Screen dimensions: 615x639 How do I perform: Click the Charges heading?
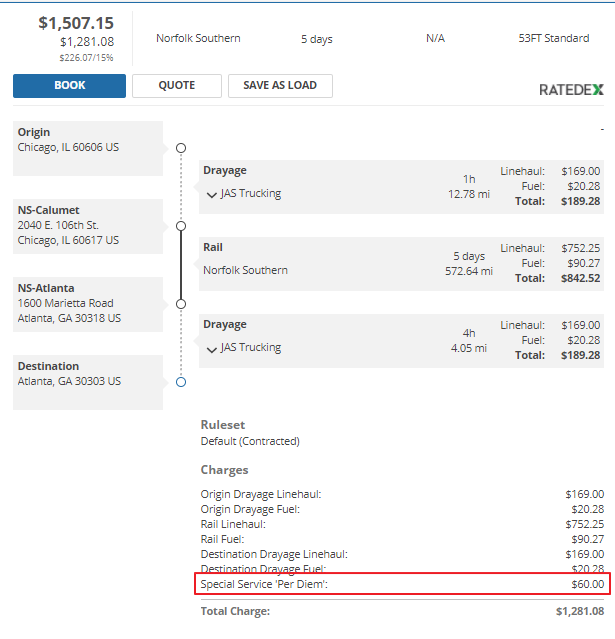[225, 470]
